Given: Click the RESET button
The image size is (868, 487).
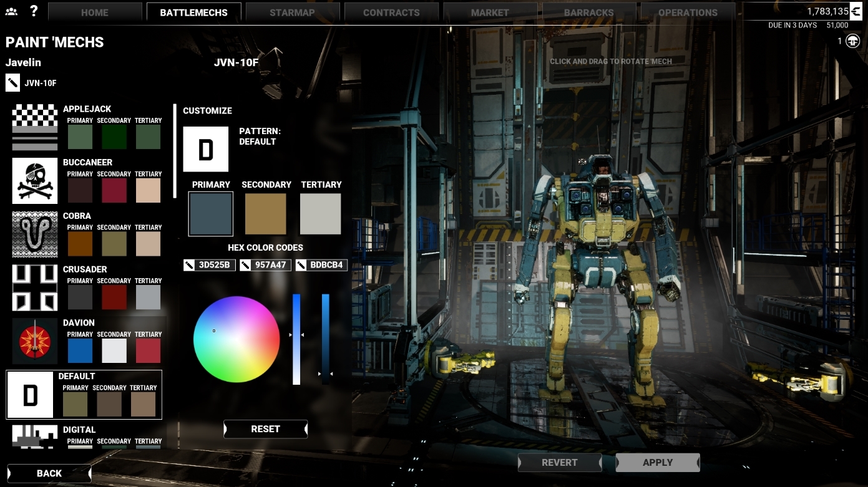Looking at the screenshot, I should tap(265, 429).
